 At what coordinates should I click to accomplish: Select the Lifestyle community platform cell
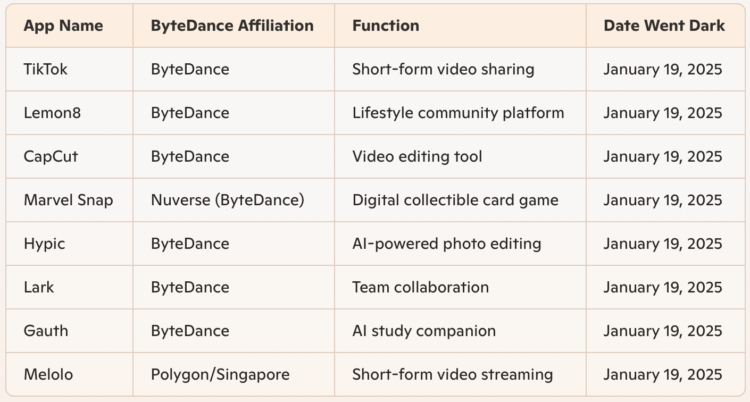pyautogui.click(x=458, y=113)
